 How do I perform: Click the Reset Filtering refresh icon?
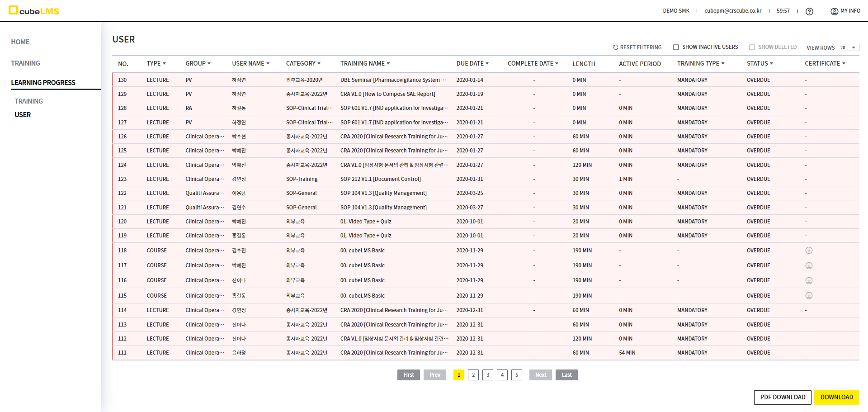click(x=615, y=47)
